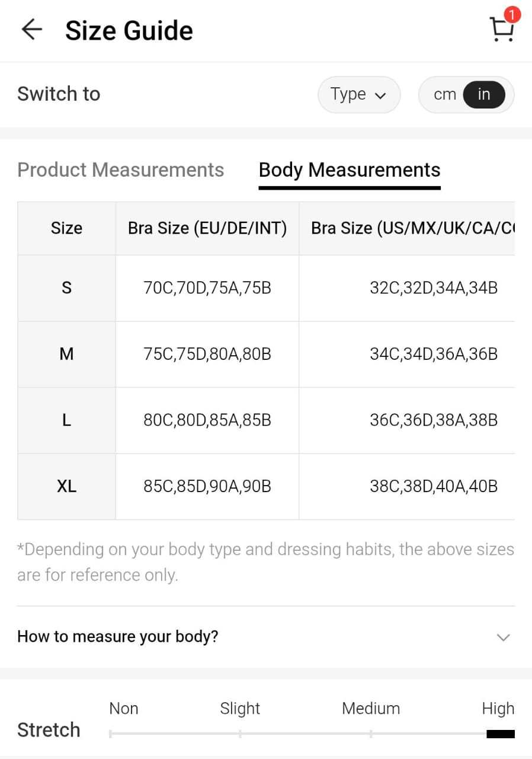Switch units to cm
532x759 pixels.
pos(444,94)
